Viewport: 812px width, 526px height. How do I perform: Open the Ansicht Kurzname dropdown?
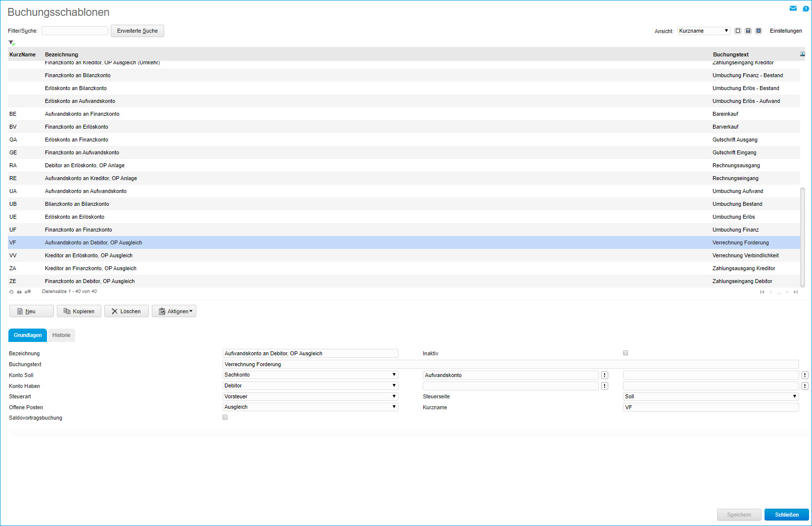pos(704,31)
